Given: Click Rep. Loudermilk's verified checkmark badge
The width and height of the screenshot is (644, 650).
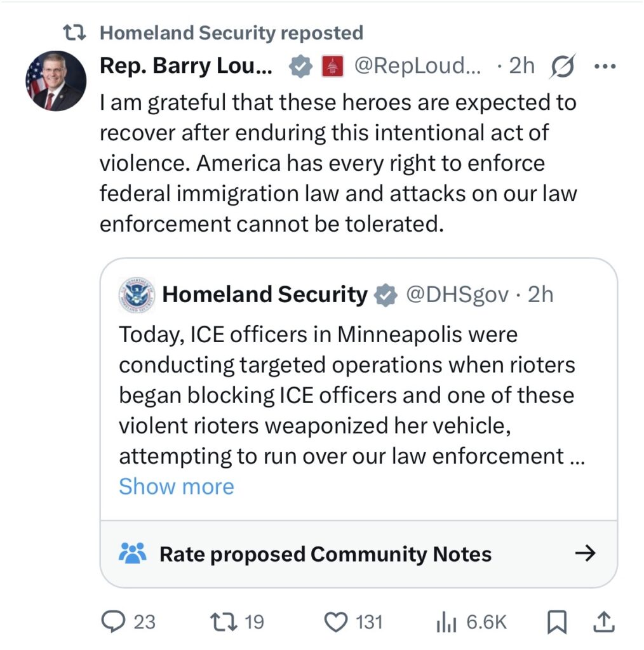Looking at the screenshot, I should [x=300, y=66].
